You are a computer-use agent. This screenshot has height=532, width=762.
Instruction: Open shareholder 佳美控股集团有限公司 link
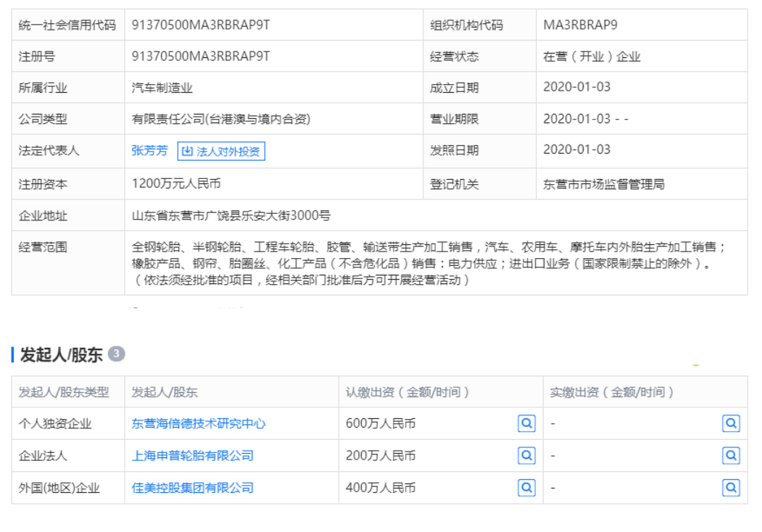coord(192,488)
